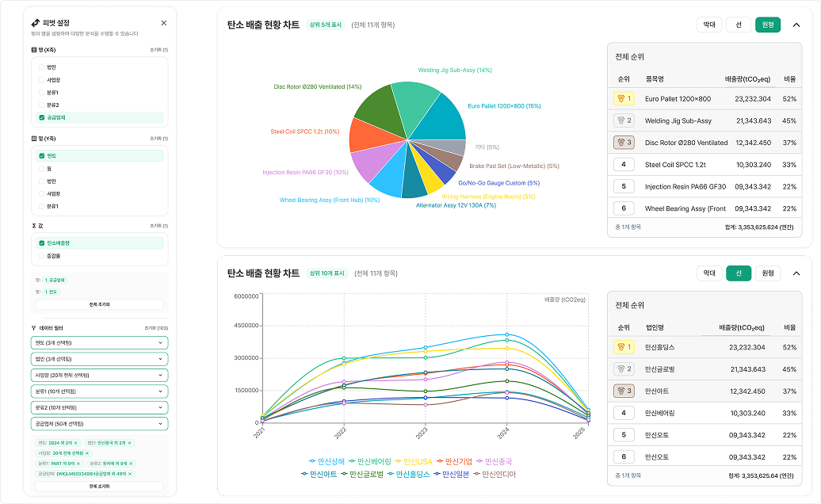Close the 피벗 설정 panel
Viewport: 821px width, 504px height.
[x=163, y=24]
